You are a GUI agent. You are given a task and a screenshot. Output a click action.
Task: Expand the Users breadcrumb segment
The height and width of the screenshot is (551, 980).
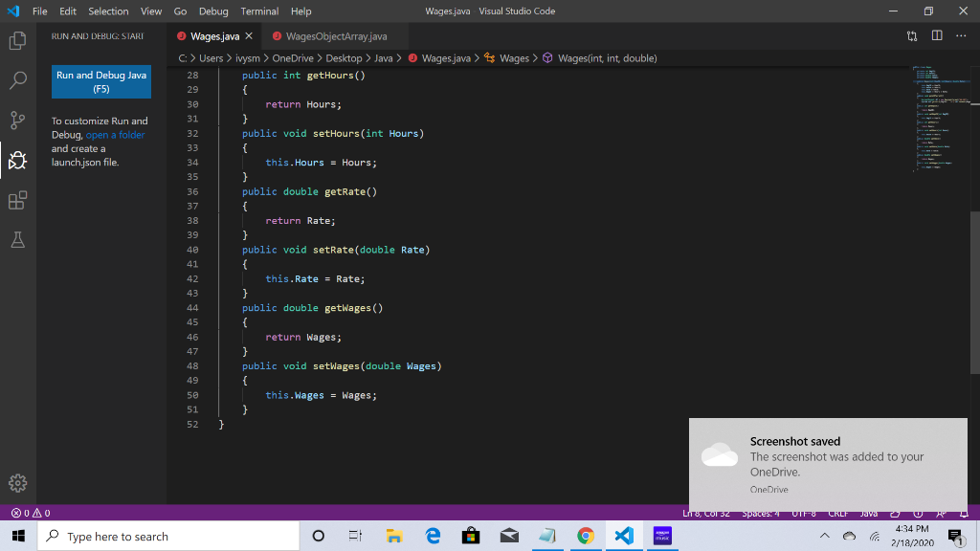(211, 58)
